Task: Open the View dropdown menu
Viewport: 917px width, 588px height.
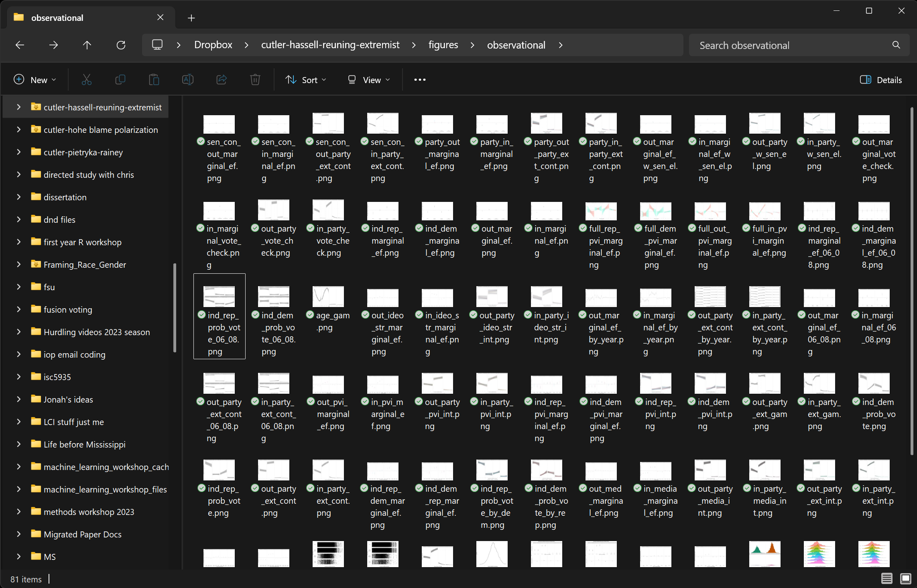Action: click(368, 80)
